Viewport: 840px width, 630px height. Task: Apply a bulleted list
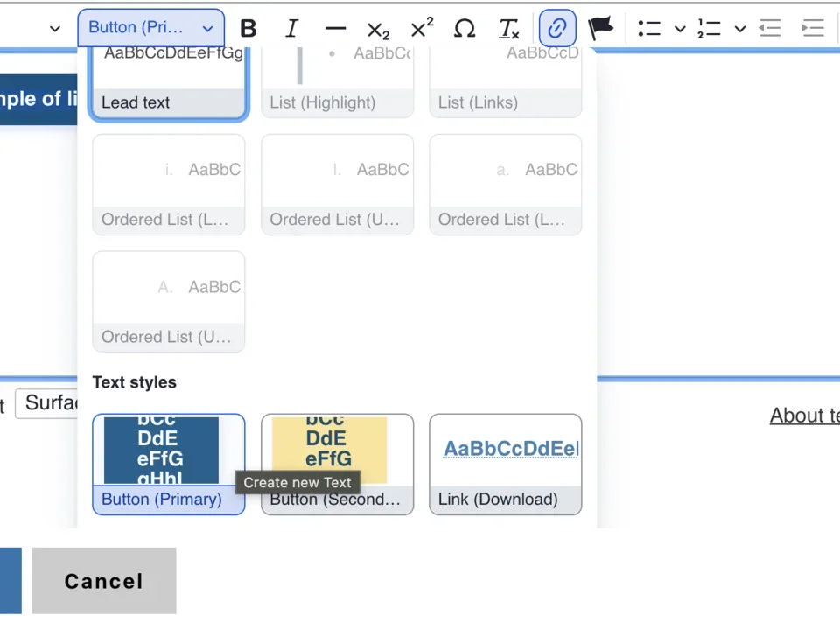(x=649, y=28)
